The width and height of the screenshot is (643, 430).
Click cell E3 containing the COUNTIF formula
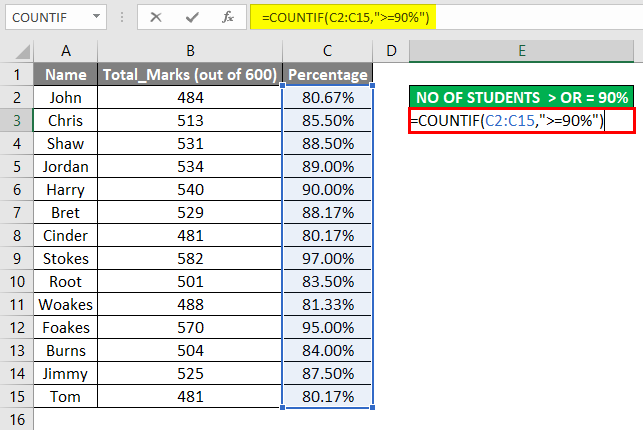pyautogui.click(x=522, y=121)
